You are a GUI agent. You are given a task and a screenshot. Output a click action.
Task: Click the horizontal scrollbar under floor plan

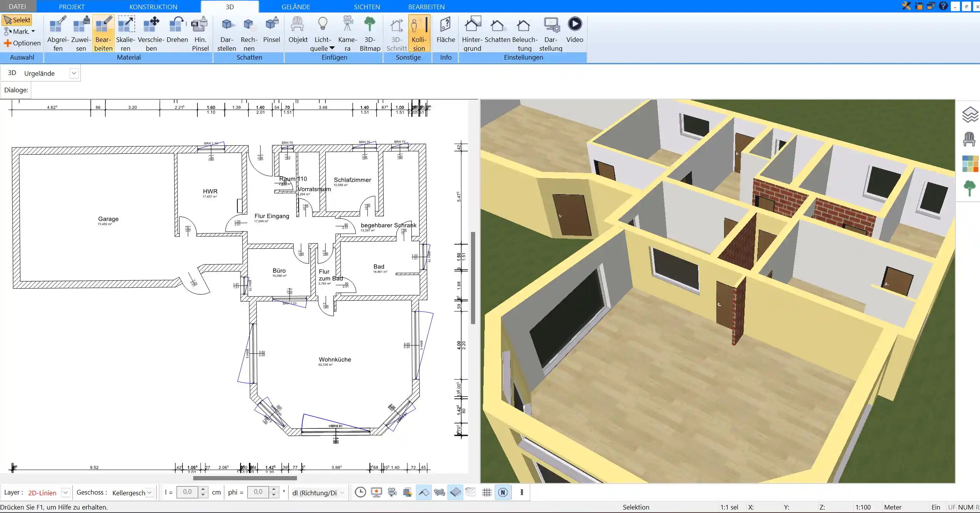pos(245,478)
